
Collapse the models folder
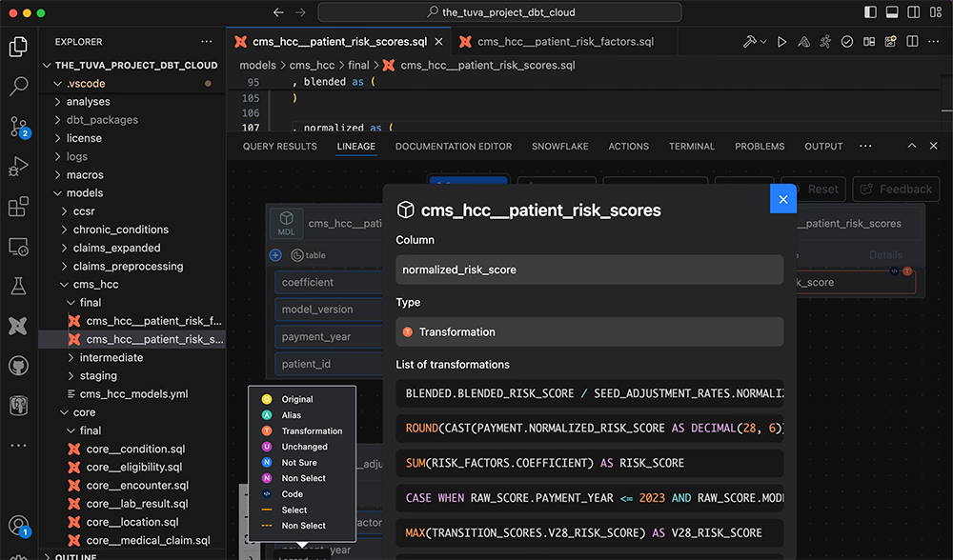tap(84, 193)
